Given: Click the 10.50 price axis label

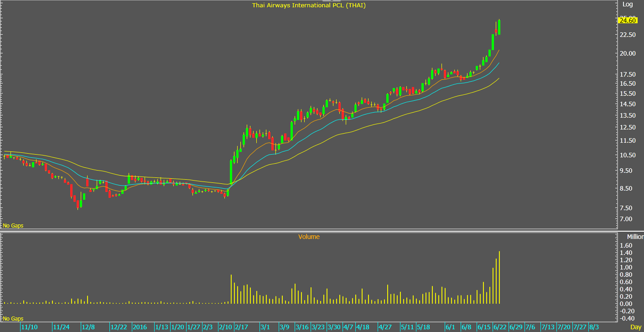Looking at the screenshot, I should (x=628, y=155).
